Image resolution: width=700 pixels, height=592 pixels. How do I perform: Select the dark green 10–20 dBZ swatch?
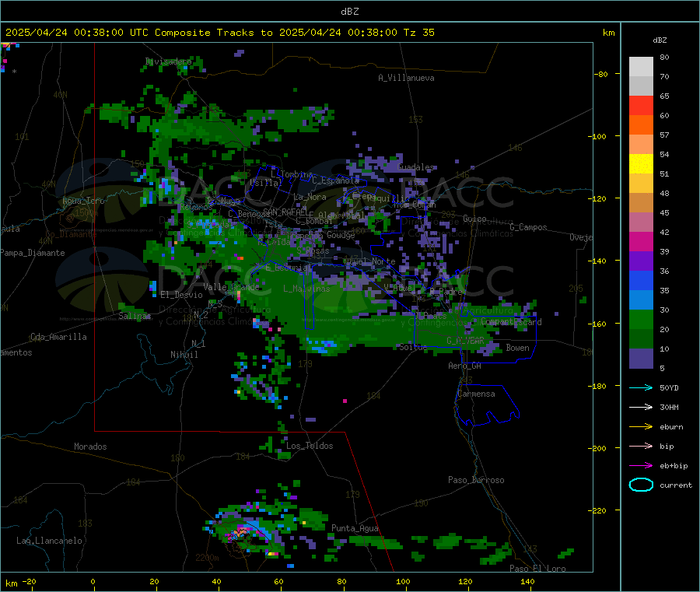tap(641, 339)
